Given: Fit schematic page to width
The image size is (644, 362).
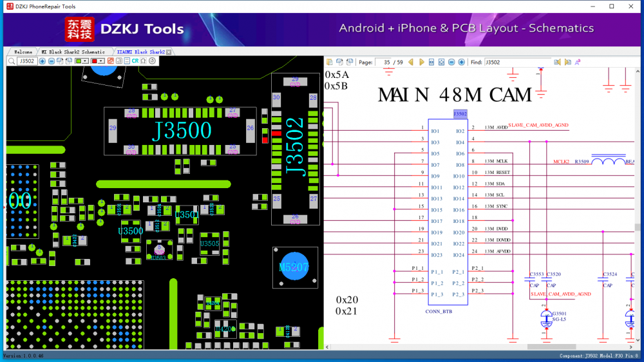Looking at the screenshot, I should [431, 62].
